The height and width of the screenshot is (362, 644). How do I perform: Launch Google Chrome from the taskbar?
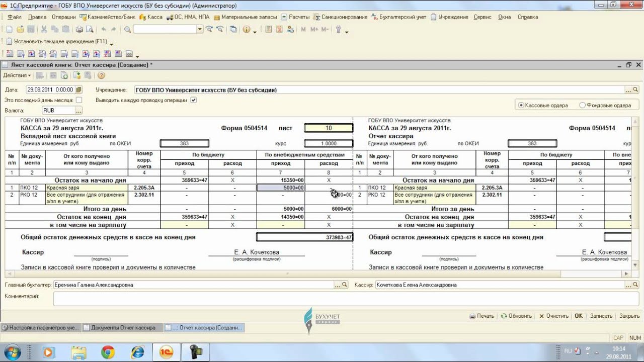(x=107, y=352)
